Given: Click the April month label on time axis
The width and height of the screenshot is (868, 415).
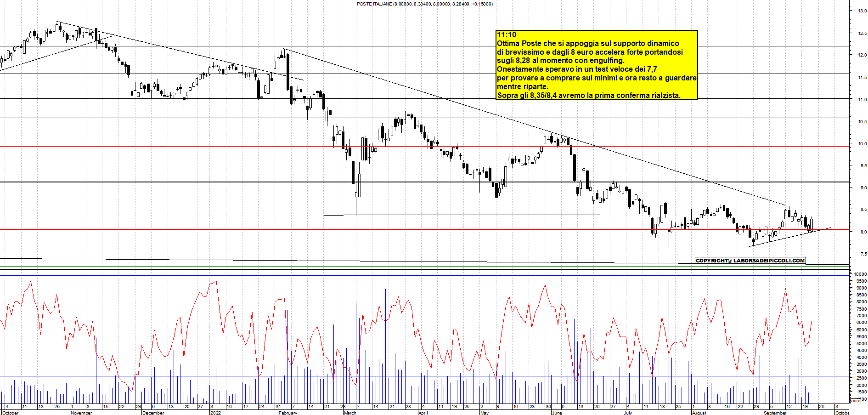Looking at the screenshot, I should [x=423, y=412].
